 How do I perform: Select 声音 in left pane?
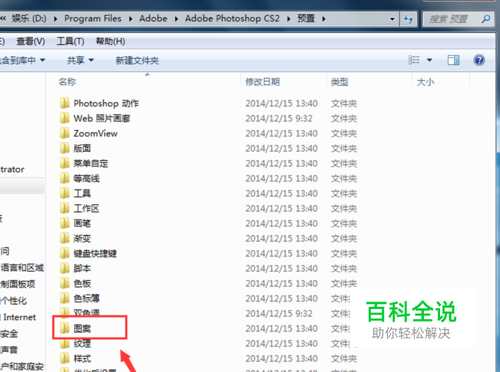pos(9,350)
